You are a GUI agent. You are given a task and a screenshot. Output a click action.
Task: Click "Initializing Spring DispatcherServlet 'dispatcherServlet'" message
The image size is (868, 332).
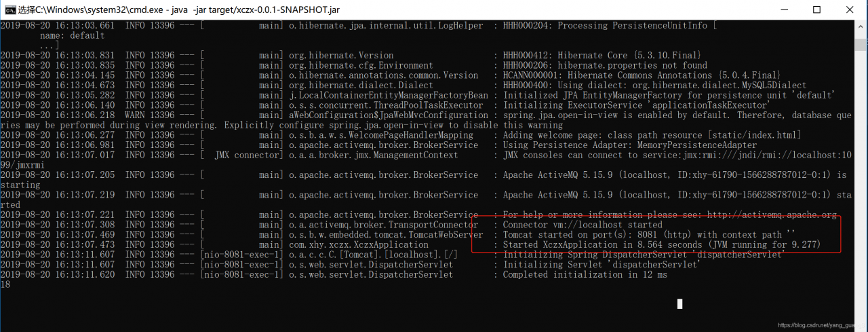(x=643, y=255)
